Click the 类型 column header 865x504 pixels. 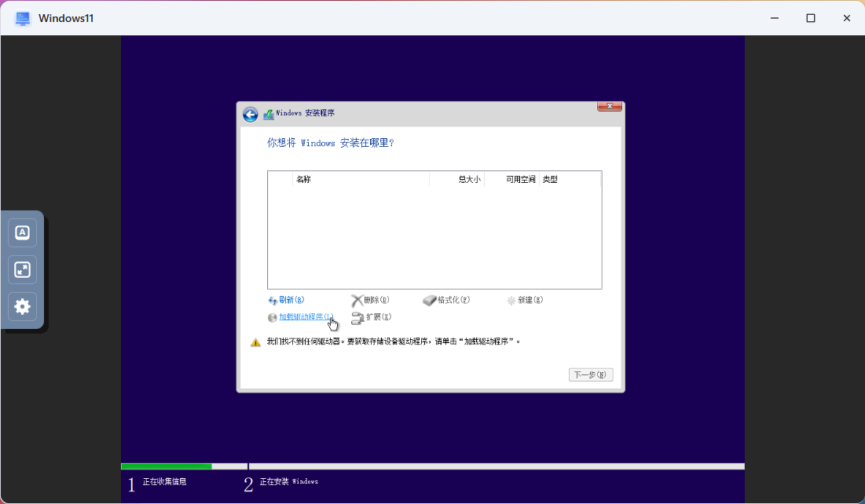(570, 179)
